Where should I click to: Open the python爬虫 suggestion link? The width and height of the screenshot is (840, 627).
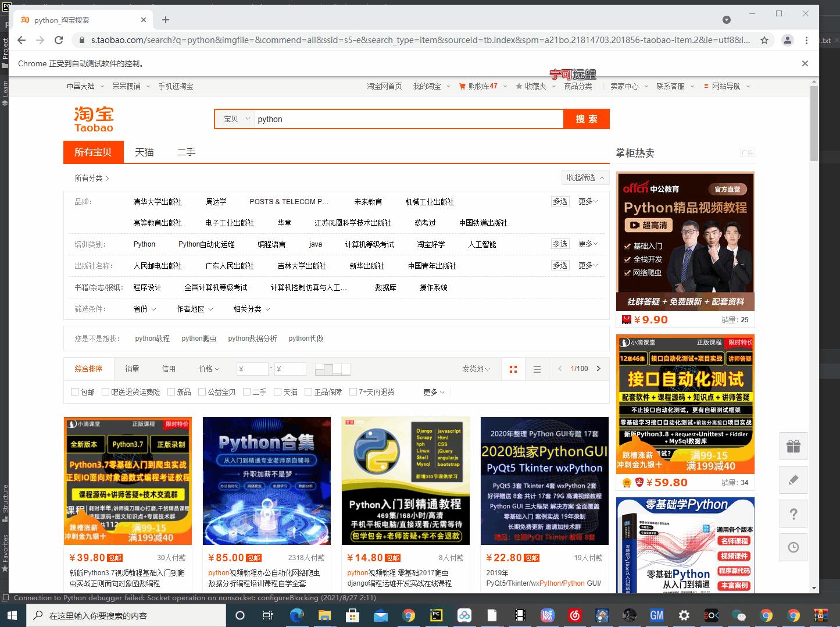pos(199,338)
